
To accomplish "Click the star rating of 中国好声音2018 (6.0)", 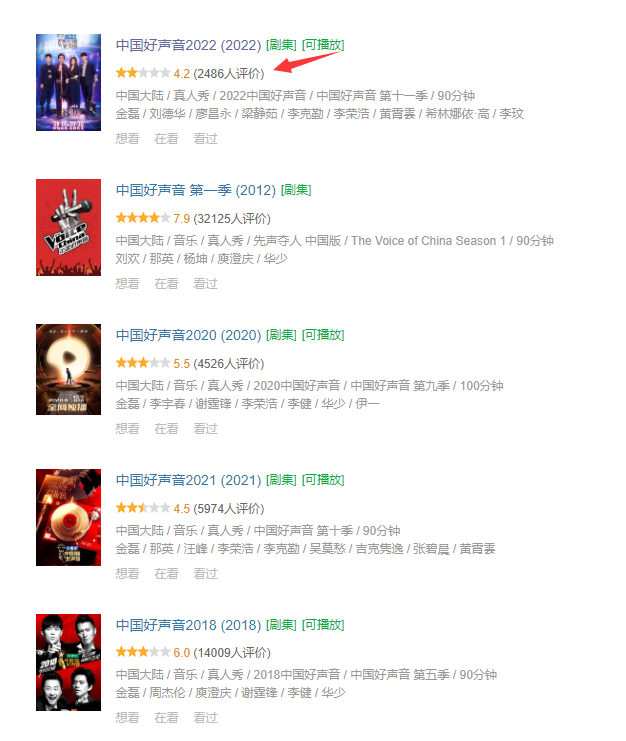I will coord(143,652).
